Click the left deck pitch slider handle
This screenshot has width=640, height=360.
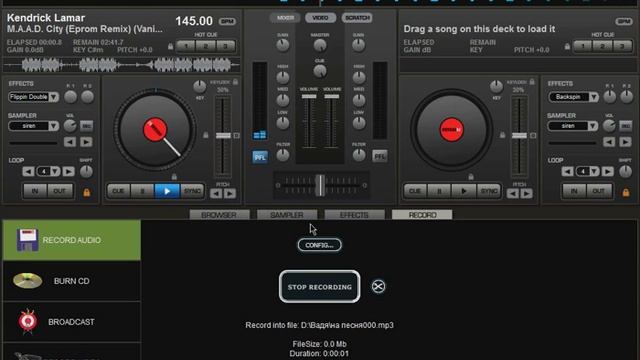pos(223,136)
